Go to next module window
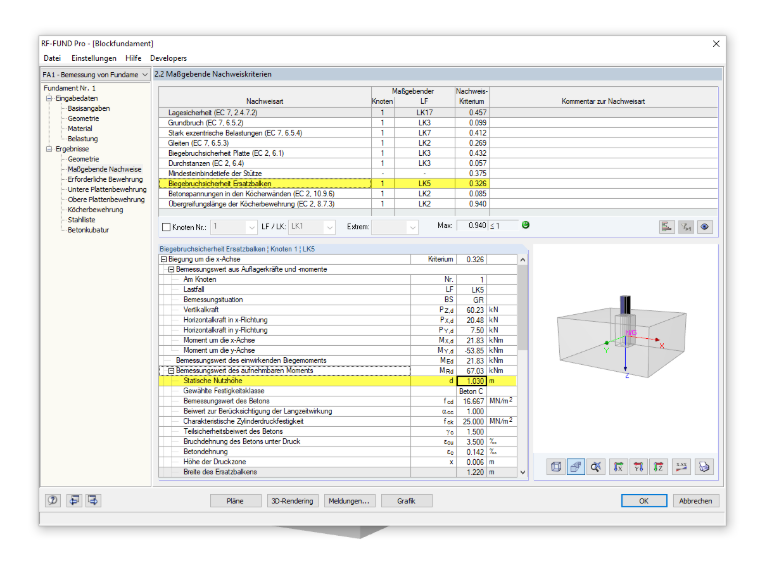This screenshot has height=570, width=760. 93,500
